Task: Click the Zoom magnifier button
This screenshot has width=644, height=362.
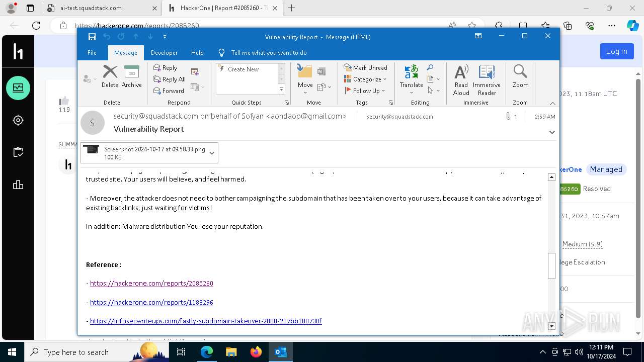Action: click(x=520, y=76)
